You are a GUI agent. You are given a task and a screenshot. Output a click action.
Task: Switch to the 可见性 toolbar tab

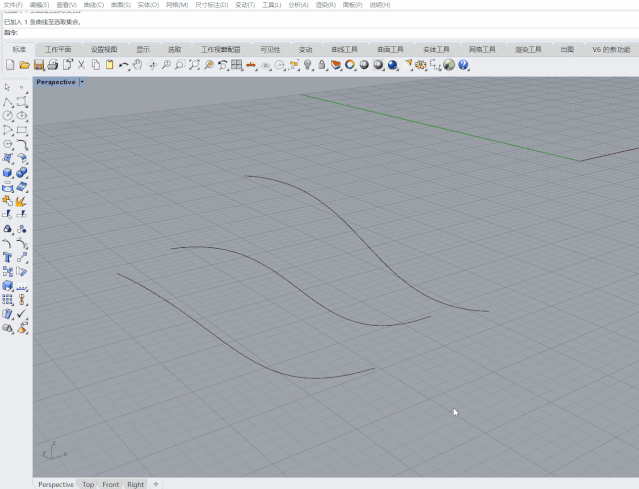coord(270,49)
